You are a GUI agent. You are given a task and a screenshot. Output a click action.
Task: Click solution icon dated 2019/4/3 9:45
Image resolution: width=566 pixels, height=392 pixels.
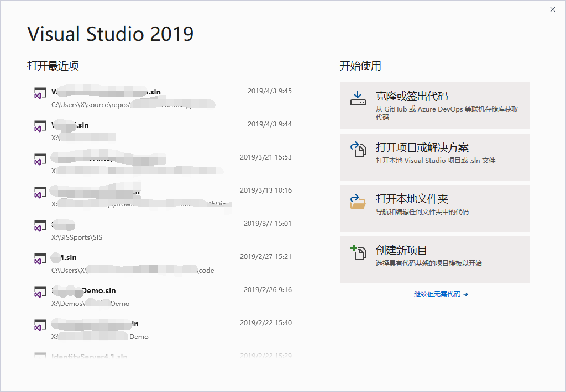point(40,93)
